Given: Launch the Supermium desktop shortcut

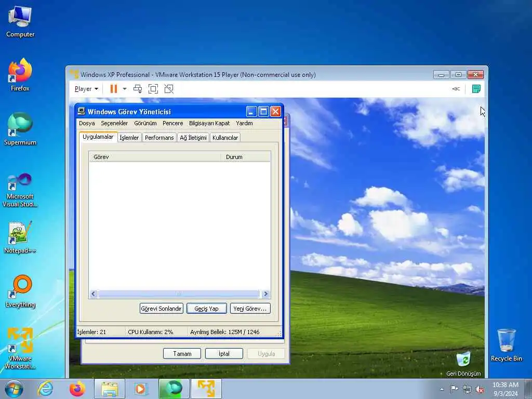Looking at the screenshot, I should pos(20,129).
